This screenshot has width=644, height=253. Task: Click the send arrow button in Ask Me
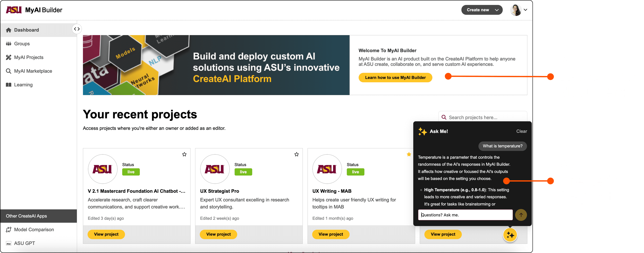coord(521,215)
